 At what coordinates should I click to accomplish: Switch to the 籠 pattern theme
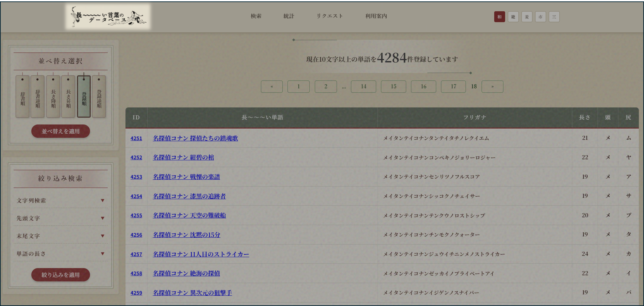click(513, 17)
